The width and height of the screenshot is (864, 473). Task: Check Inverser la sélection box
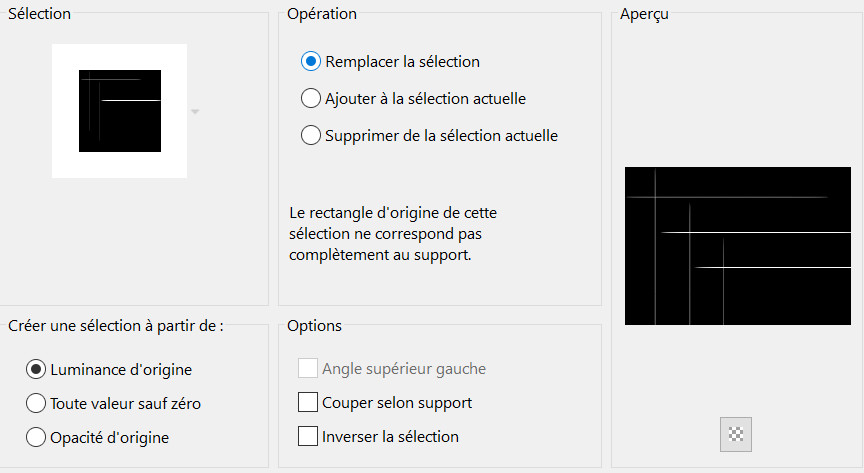click(x=308, y=436)
